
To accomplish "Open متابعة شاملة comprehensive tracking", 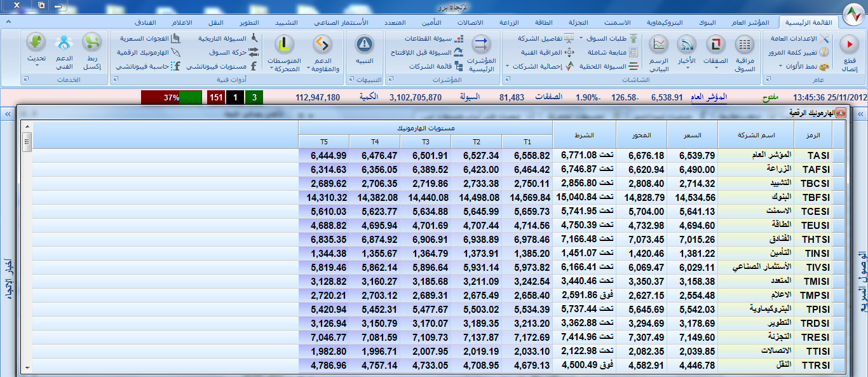I will coord(613,52).
